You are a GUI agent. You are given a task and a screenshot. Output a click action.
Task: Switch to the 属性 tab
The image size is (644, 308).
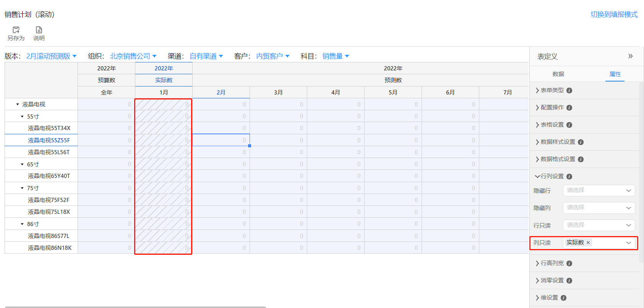click(615, 74)
